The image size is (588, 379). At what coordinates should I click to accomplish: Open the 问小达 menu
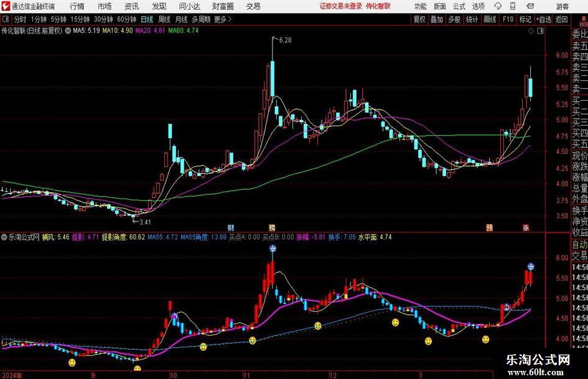(x=189, y=6)
